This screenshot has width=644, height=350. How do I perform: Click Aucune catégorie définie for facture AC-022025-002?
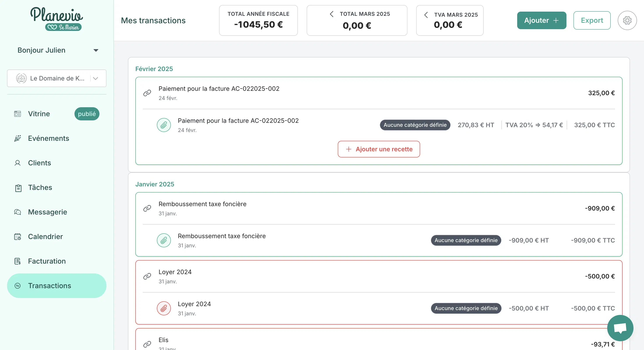click(x=415, y=125)
